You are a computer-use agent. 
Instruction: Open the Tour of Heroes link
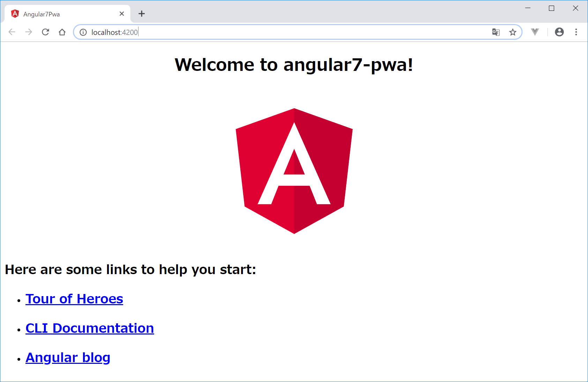point(74,299)
